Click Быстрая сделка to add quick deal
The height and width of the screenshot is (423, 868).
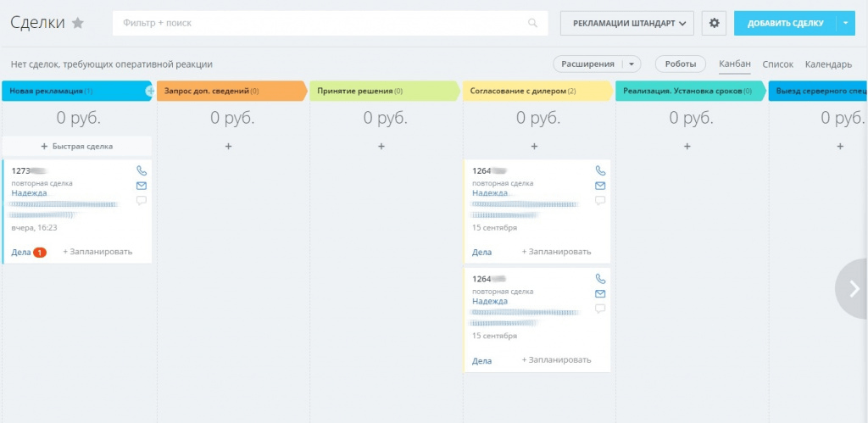(77, 147)
